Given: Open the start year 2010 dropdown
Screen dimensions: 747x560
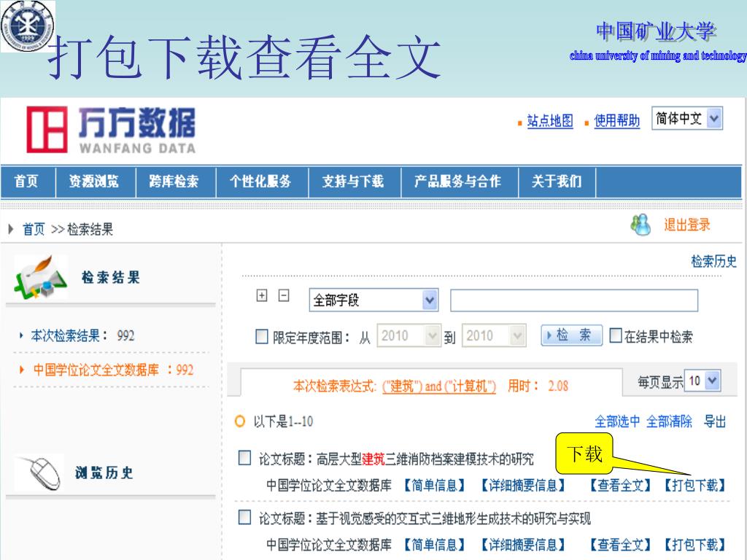Looking at the screenshot, I should click(409, 335).
